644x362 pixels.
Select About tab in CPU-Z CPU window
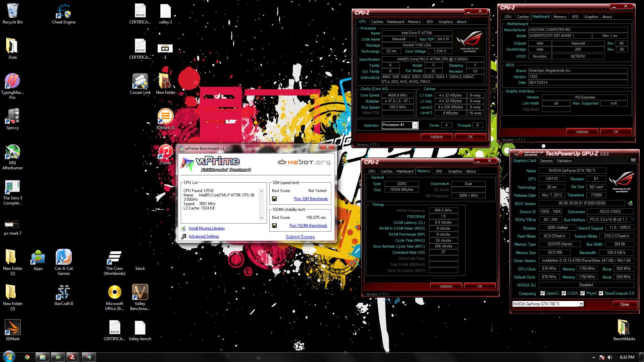[462, 22]
